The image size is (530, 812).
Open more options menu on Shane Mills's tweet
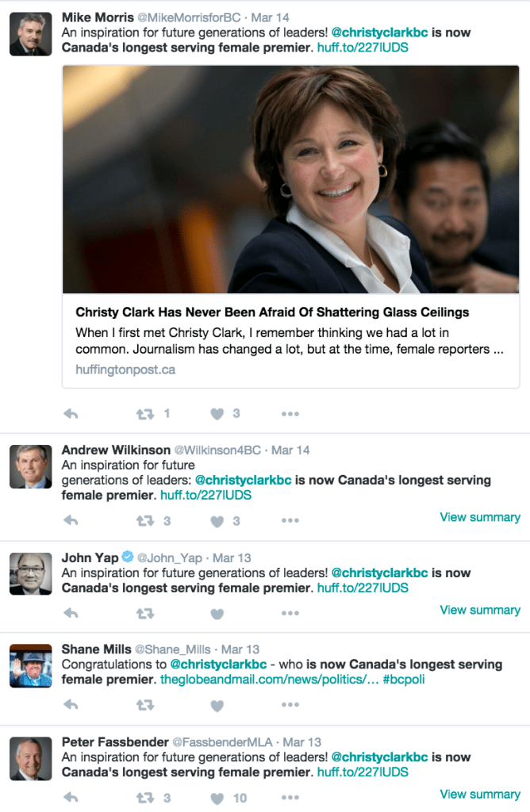290,706
